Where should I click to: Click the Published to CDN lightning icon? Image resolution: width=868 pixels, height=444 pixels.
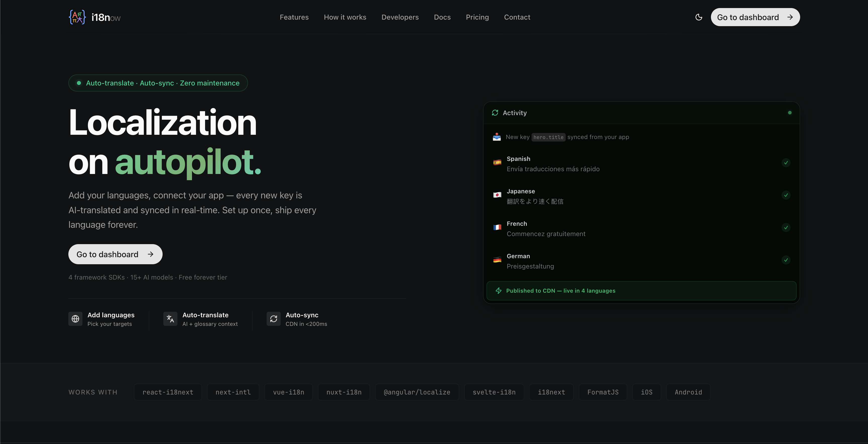(498, 291)
